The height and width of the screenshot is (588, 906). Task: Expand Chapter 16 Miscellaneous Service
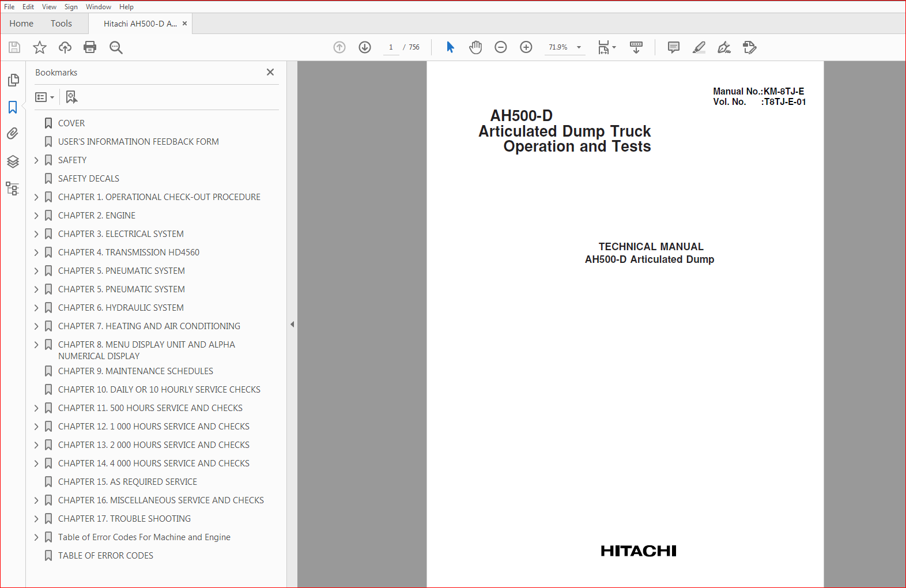(36, 500)
